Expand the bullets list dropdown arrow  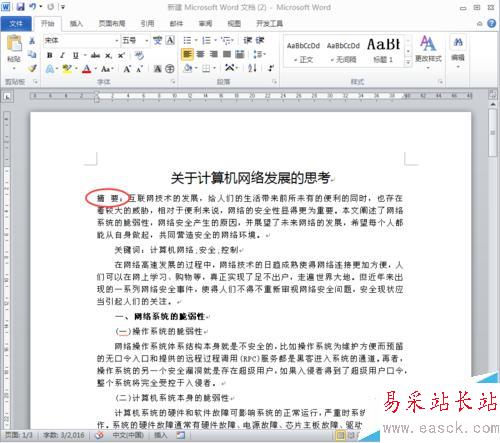coord(196,40)
